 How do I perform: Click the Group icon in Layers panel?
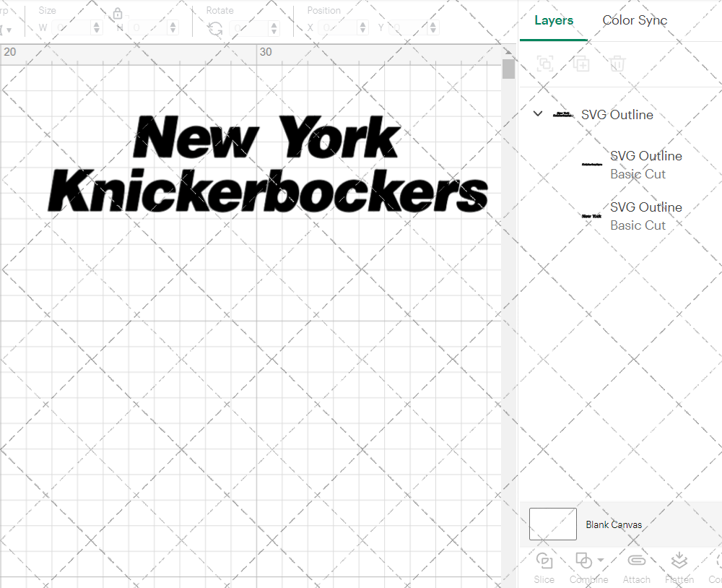(x=545, y=64)
